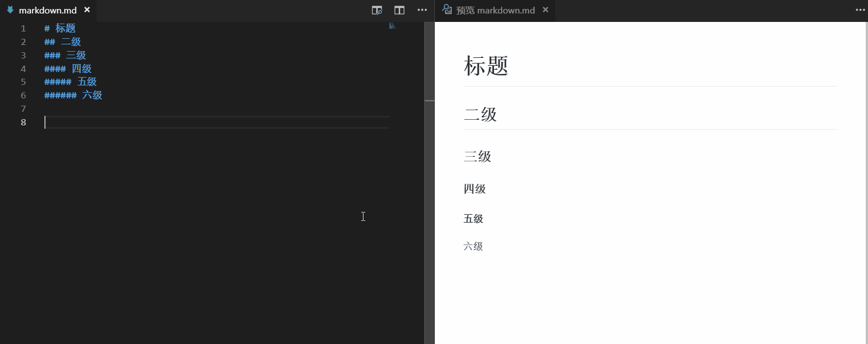The width and height of the screenshot is (868, 344).
Task: Click line number 8 in the gutter
Action: point(23,123)
